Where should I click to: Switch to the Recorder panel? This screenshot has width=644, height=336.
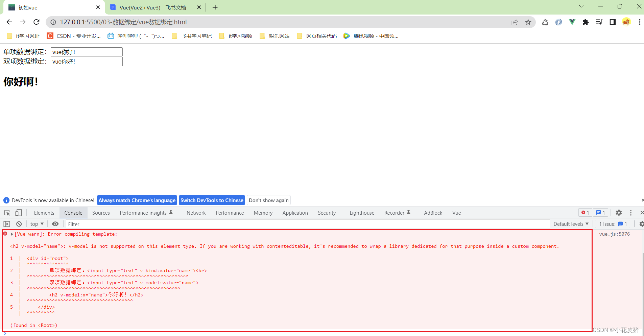click(x=397, y=213)
